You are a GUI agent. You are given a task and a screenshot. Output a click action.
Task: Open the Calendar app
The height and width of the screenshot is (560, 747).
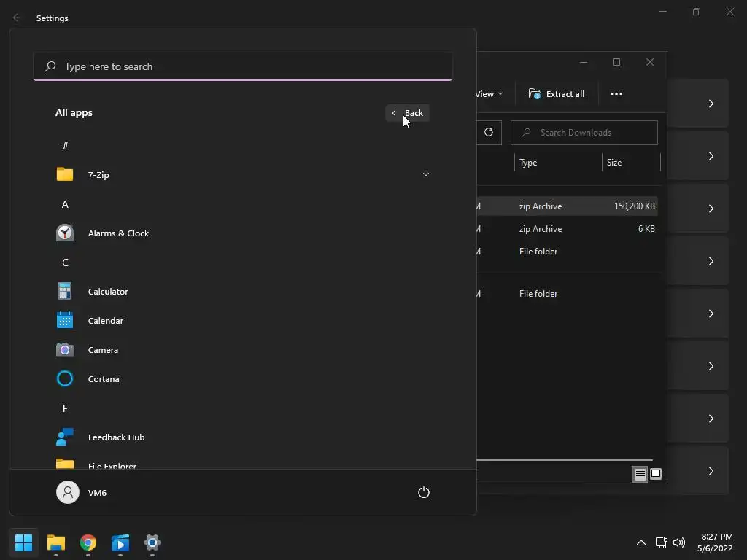click(x=242, y=321)
